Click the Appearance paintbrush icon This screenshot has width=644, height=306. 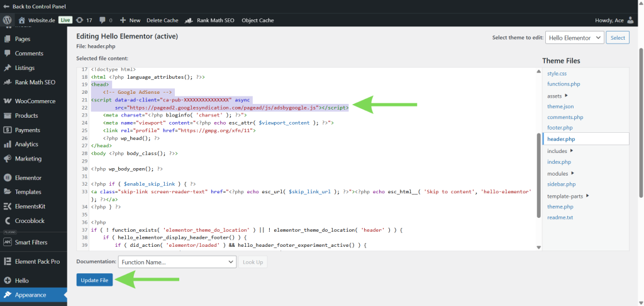tap(7, 295)
